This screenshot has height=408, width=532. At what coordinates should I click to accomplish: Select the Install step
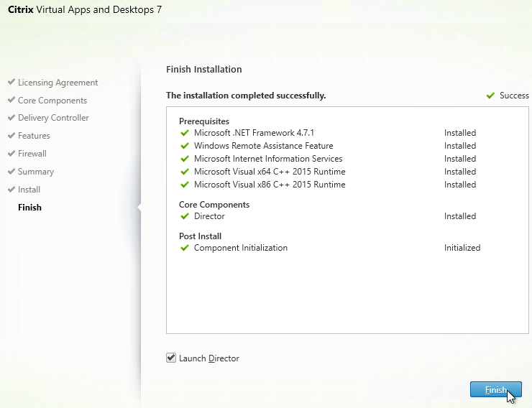[x=29, y=190]
